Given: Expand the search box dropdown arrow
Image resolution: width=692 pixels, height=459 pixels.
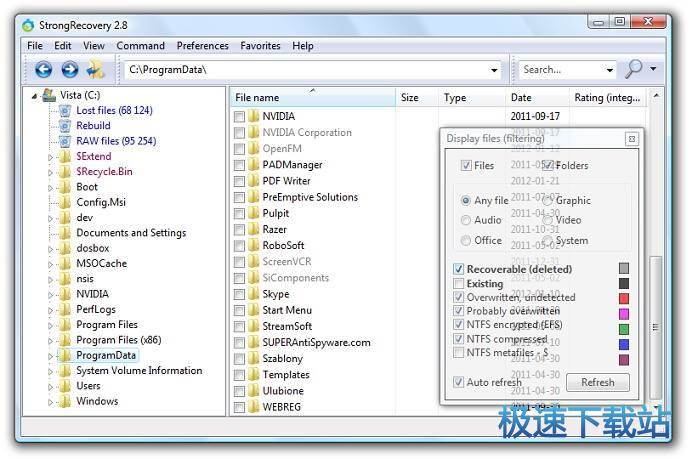Looking at the screenshot, I should pos(609,71).
